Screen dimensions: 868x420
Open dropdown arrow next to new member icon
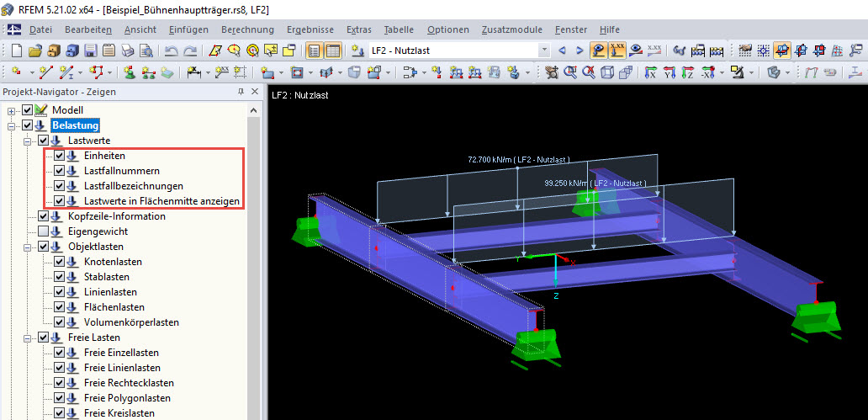(80, 72)
